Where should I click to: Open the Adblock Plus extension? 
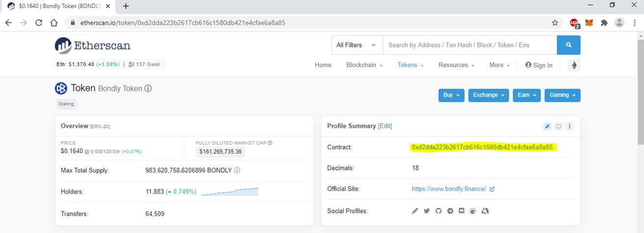point(574,23)
